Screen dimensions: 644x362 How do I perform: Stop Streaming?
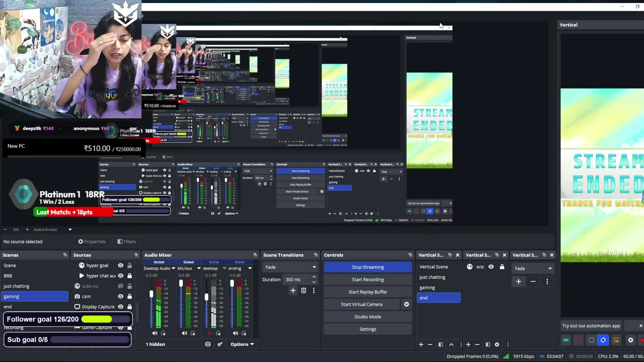[368, 267]
